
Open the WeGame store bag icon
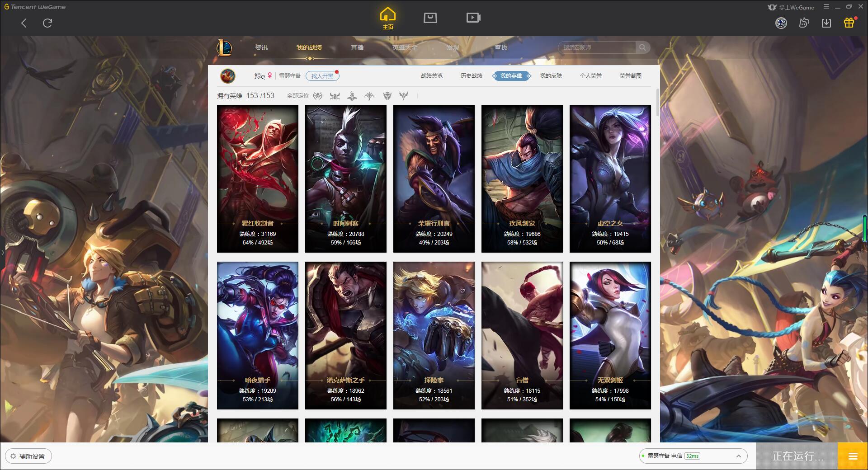coord(430,18)
